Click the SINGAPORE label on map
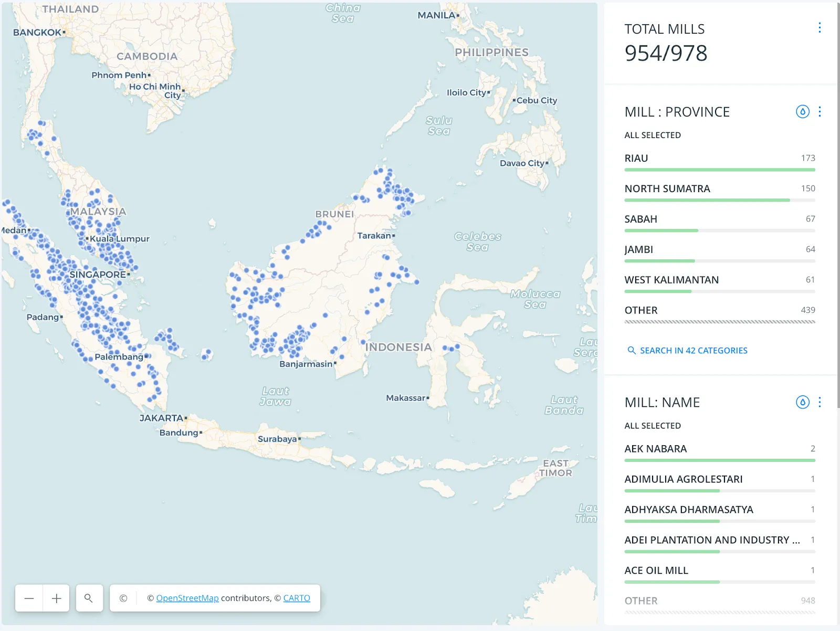The width and height of the screenshot is (840, 631). [x=98, y=275]
